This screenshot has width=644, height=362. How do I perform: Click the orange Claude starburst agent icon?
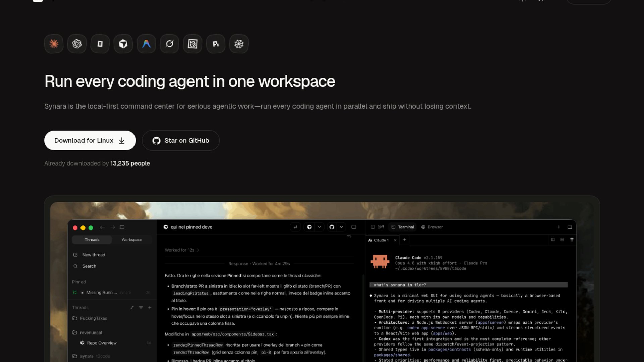pyautogui.click(x=54, y=44)
